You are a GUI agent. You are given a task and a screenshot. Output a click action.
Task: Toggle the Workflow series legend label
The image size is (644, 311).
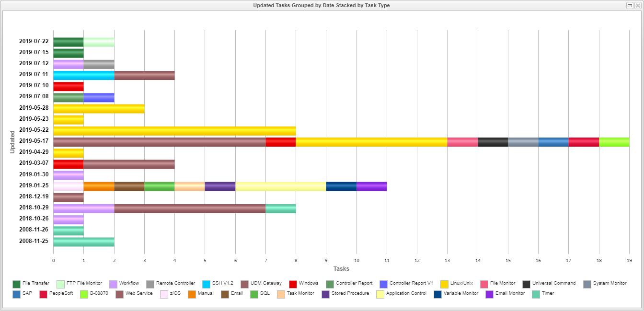click(x=129, y=284)
